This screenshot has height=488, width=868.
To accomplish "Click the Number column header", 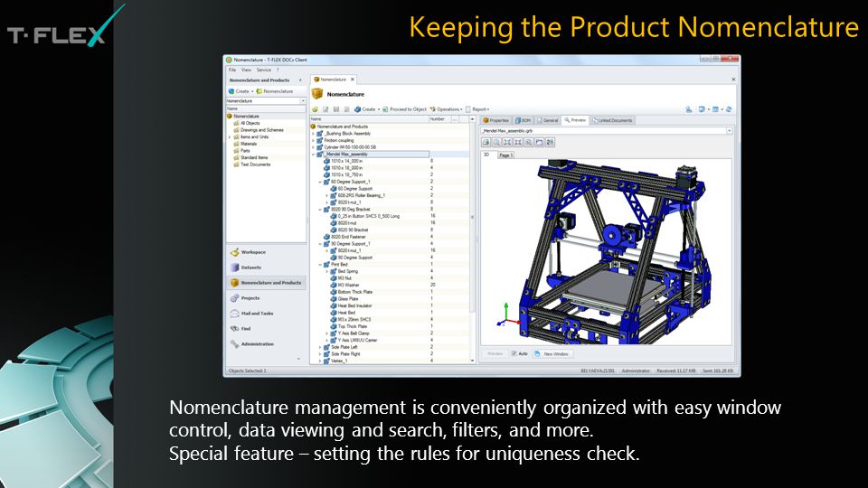I will (x=439, y=119).
